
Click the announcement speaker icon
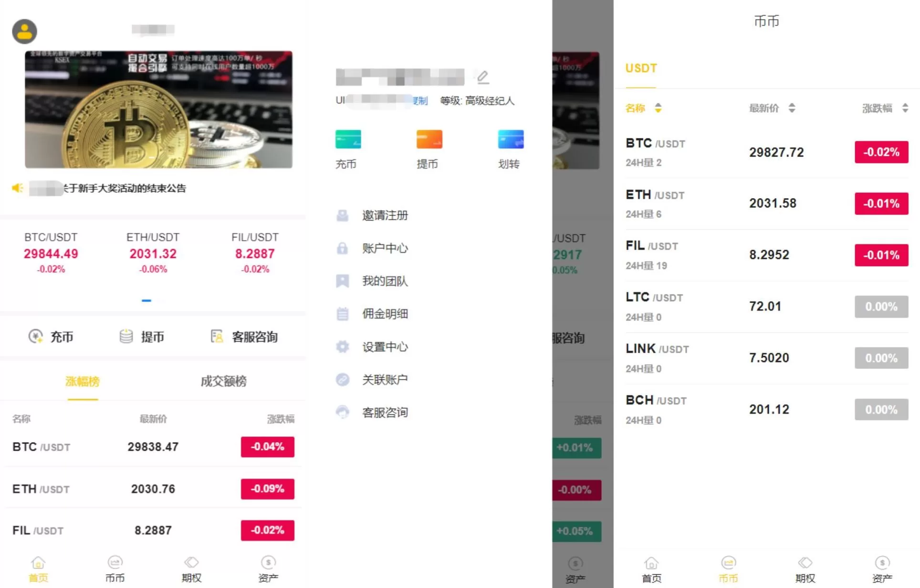18,188
